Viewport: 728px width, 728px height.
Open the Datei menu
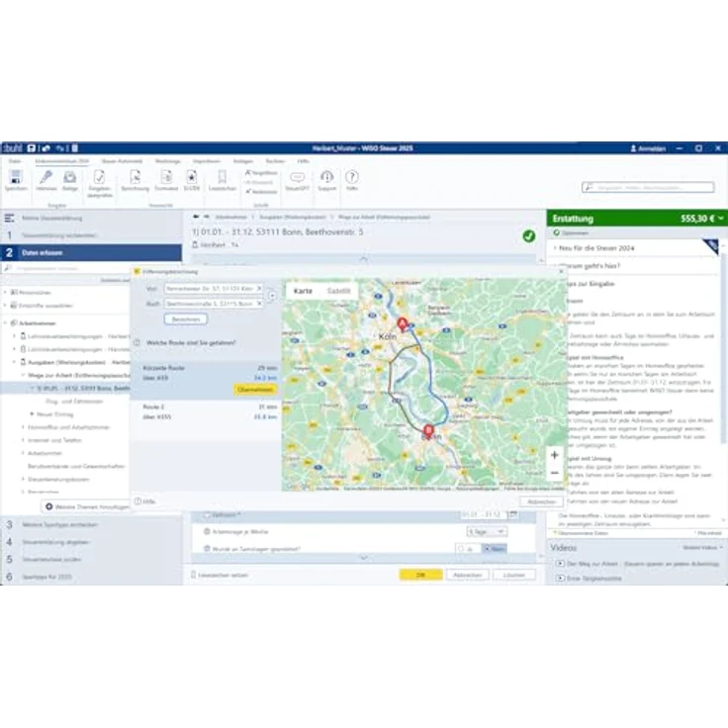pos(15,160)
